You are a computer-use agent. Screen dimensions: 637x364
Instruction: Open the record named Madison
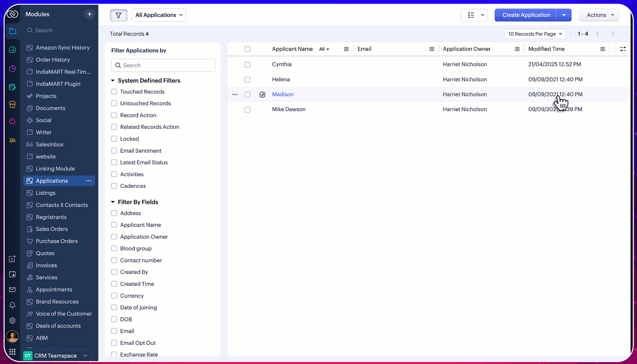pyautogui.click(x=283, y=94)
